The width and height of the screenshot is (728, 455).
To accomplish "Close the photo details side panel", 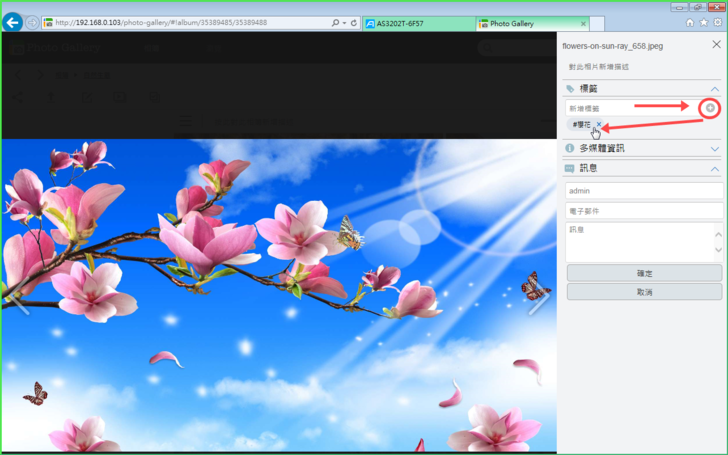I will point(716,45).
